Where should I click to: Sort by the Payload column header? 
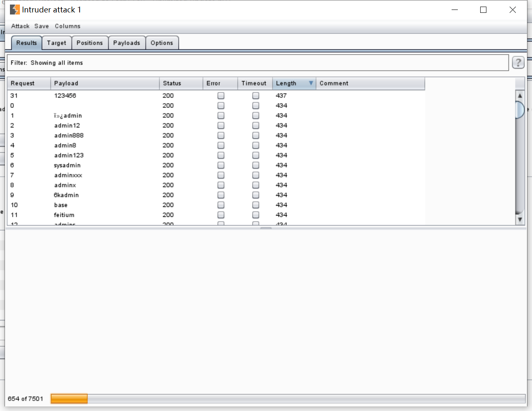(105, 83)
